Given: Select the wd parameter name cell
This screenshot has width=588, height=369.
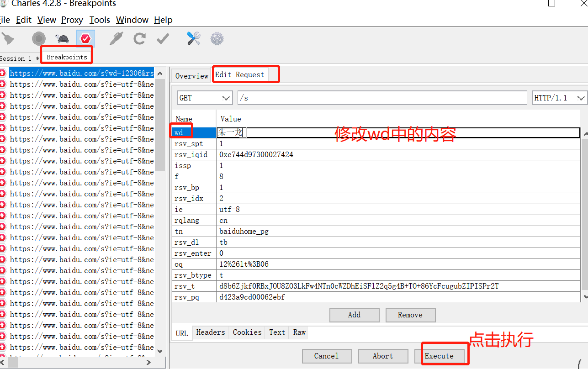Looking at the screenshot, I should (194, 132).
